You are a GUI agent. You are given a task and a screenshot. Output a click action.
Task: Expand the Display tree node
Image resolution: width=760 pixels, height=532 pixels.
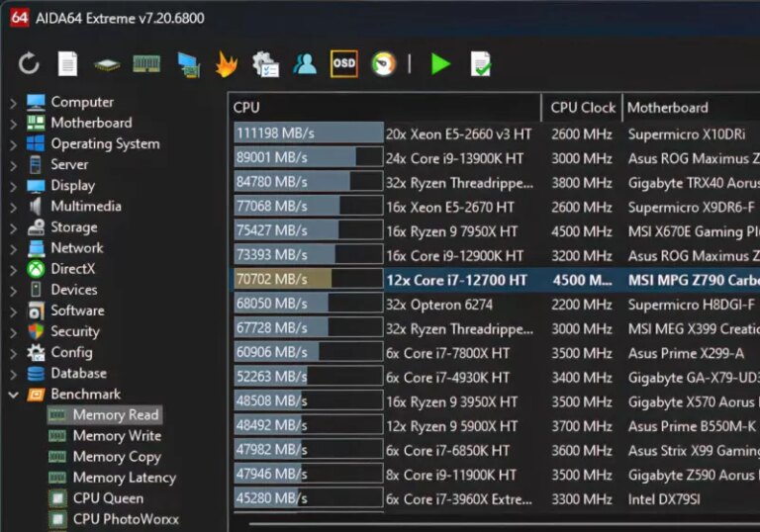pos(14,186)
